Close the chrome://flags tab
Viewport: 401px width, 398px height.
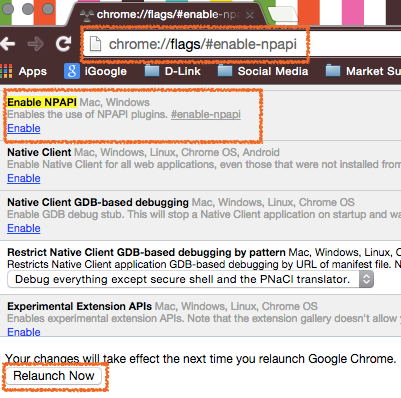pyautogui.click(x=250, y=15)
